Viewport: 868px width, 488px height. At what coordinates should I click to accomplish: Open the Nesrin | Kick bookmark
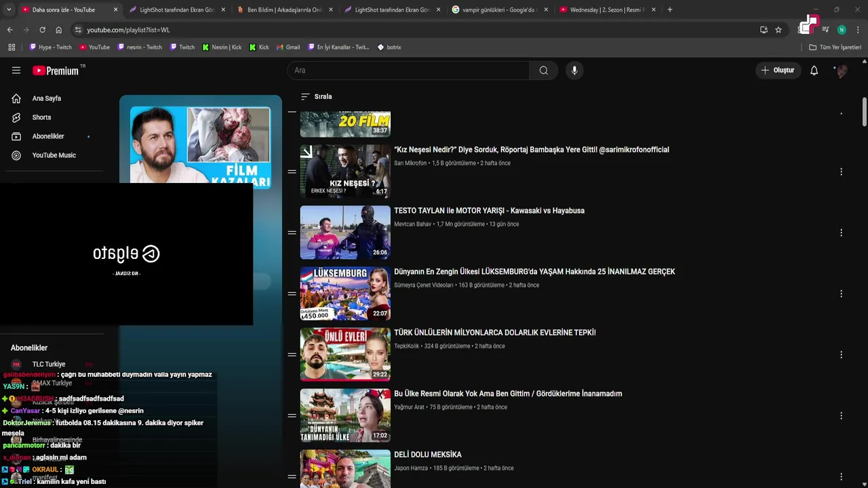point(222,47)
